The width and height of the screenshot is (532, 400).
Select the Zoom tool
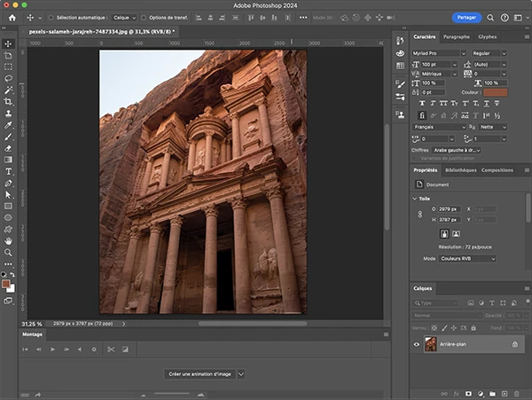click(x=8, y=253)
